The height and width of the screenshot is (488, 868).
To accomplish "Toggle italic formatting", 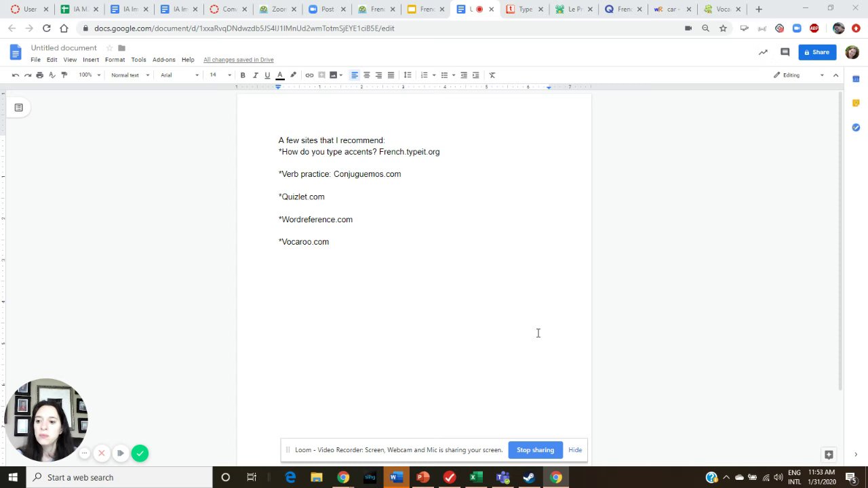I will click(255, 75).
